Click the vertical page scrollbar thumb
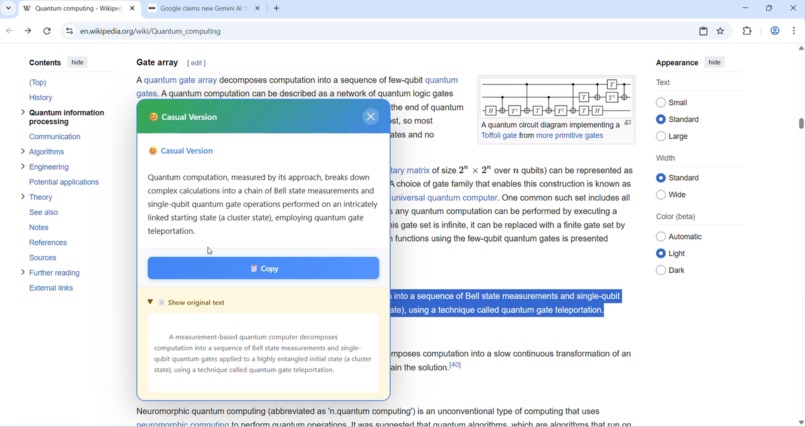This screenshot has width=806, height=427. click(801, 124)
